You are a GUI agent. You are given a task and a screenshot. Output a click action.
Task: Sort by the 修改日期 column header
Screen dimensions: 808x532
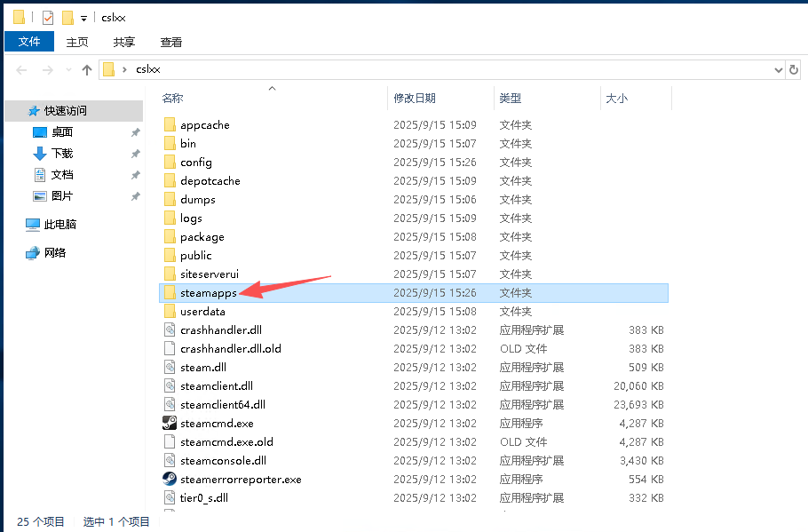tap(415, 98)
